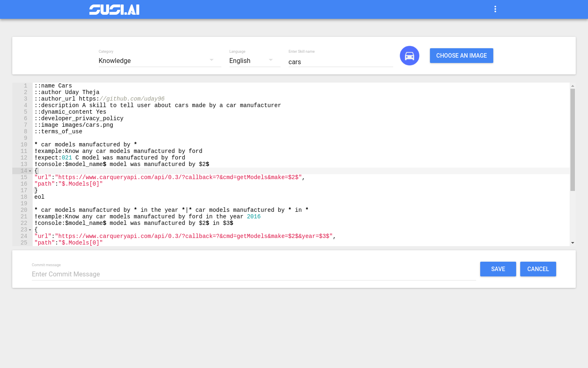This screenshot has height=368, width=588.
Task: Click the '!example' line ending in year 2016
Action: pyautogui.click(x=147, y=217)
